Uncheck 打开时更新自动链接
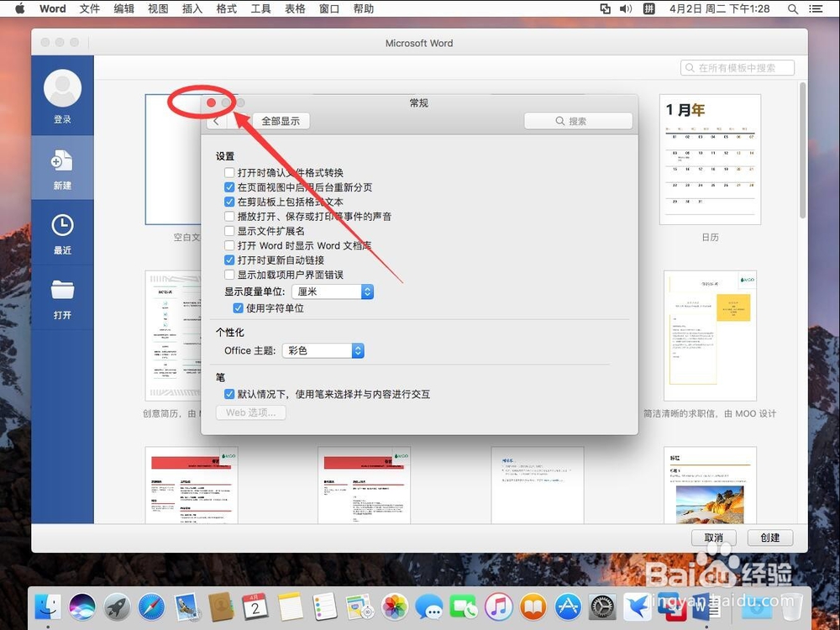The image size is (840, 630). point(229,260)
